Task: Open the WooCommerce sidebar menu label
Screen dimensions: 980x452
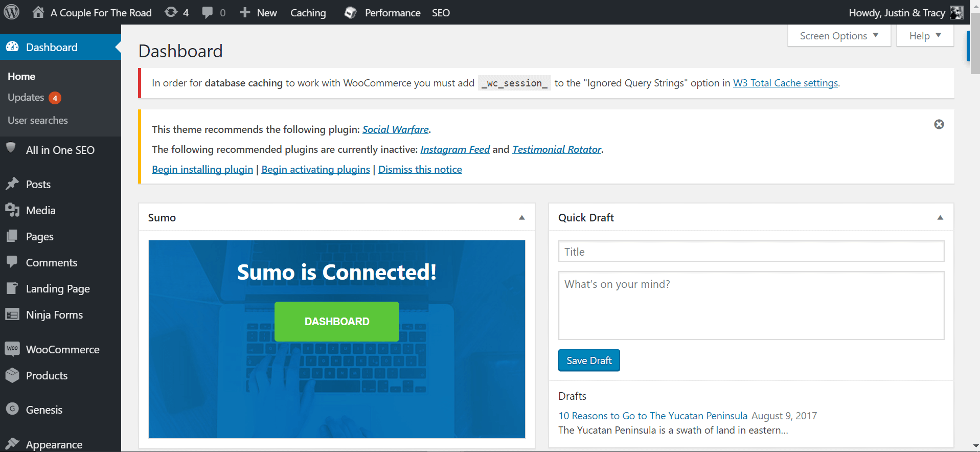Action: pyautogui.click(x=63, y=349)
